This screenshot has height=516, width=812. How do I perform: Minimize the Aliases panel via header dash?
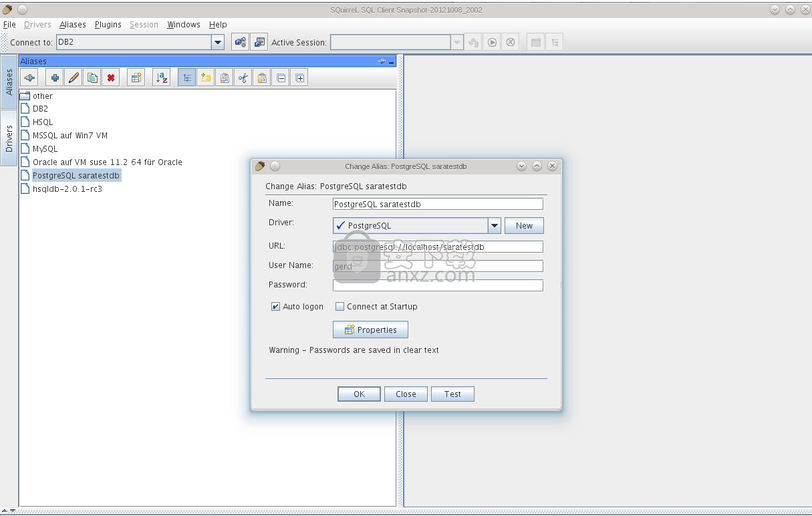(x=392, y=61)
